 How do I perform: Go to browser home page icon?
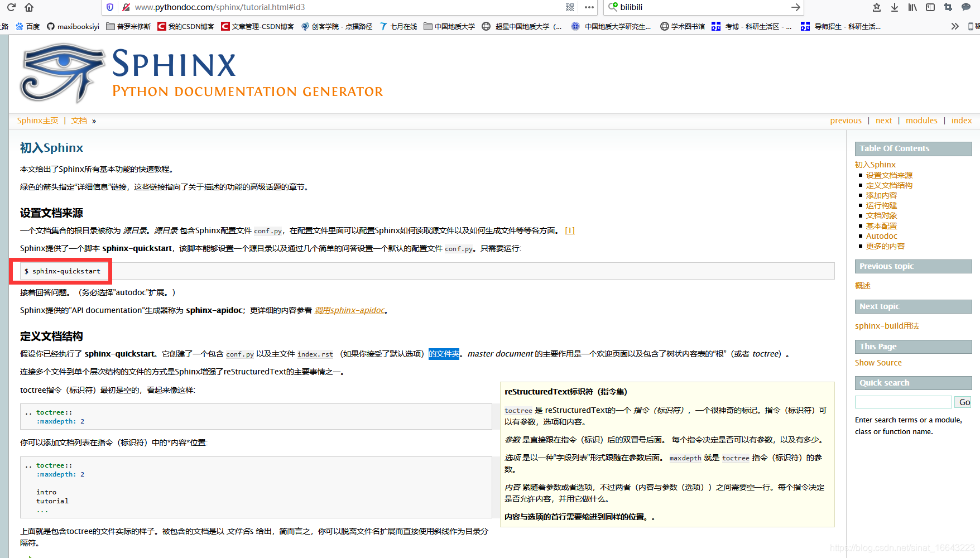tap(29, 7)
